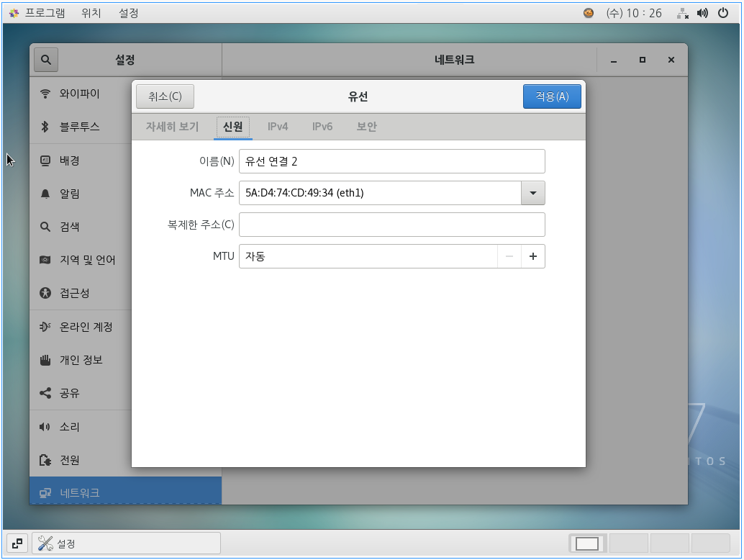744x560 pixels.
Task: Click the bell icon for notifications
Action: pos(45,194)
